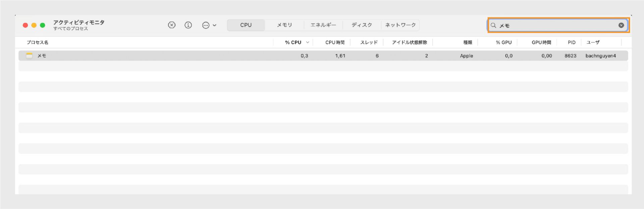Screen dimensions: 644x209
Task: Switch to the メモリ tab
Action: [284, 25]
